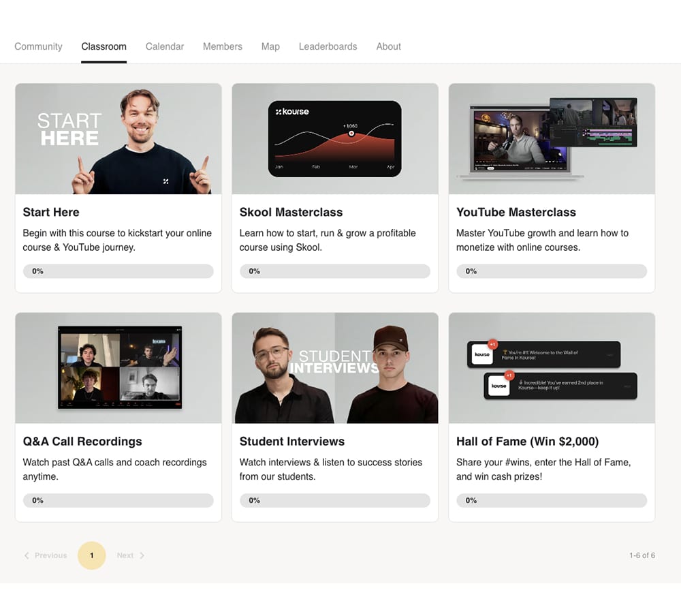Click the left chevron beside Previous
681x616 pixels.
[x=27, y=555]
